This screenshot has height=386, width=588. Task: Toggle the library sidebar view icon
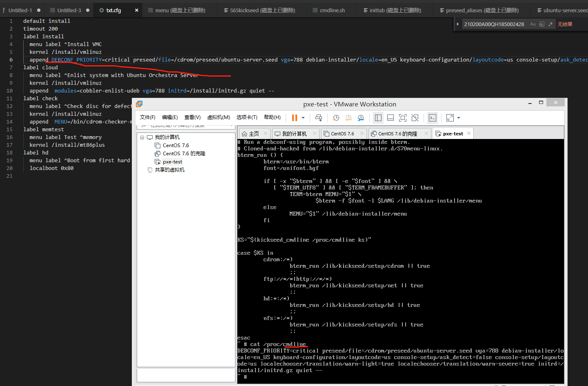(378, 118)
